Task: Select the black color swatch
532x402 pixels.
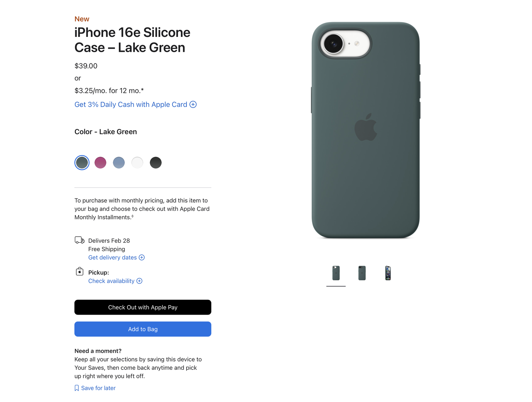Action: click(156, 163)
